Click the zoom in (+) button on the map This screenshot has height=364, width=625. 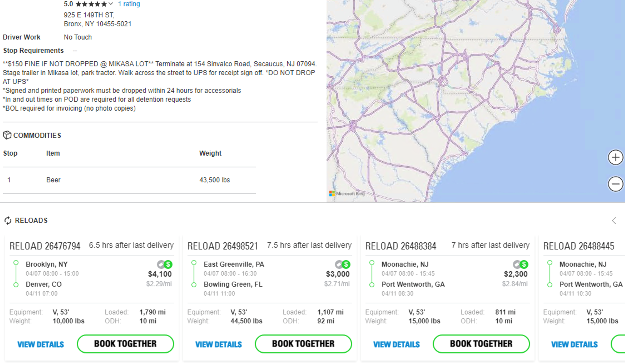click(x=615, y=157)
